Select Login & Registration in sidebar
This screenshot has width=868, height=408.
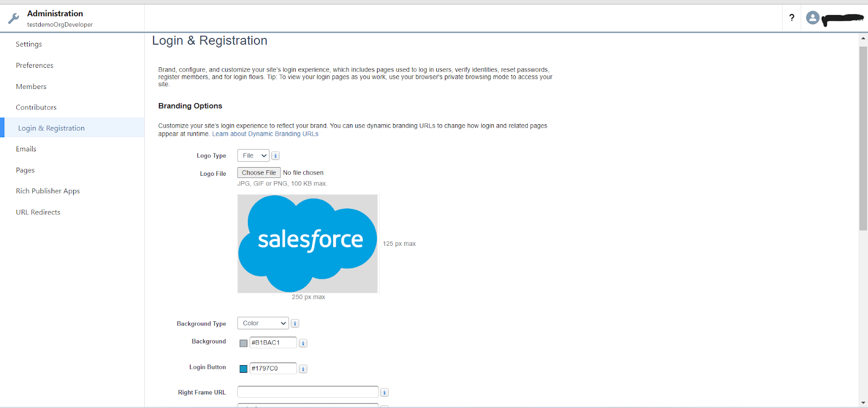pyautogui.click(x=72, y=127)
